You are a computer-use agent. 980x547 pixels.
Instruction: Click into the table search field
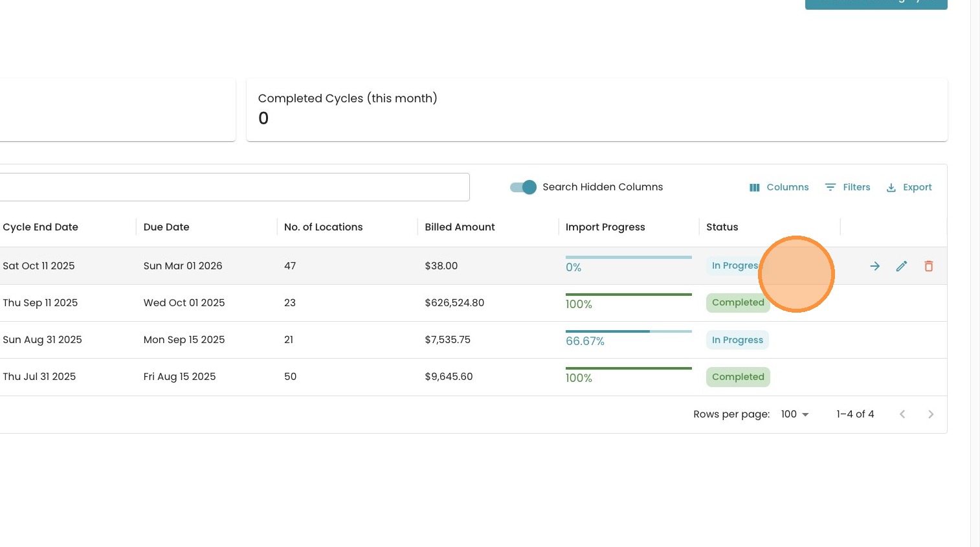(x=233, y=187)
